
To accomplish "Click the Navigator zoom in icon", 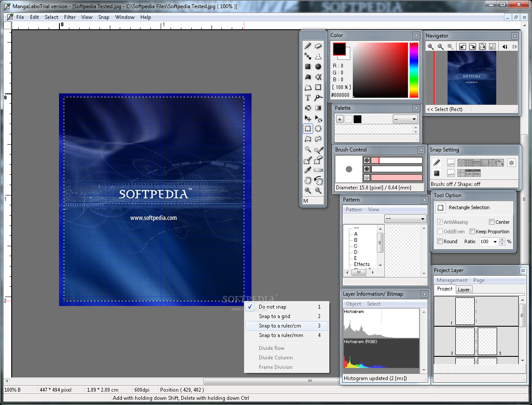I will pos(430,47).
